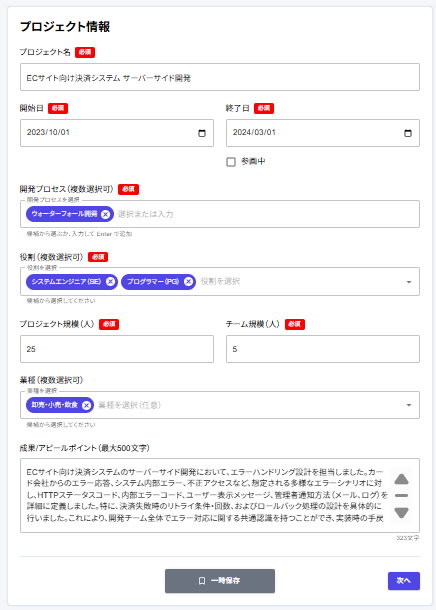Click the プロジェクト名 input field
This screenshot has height=610, width=436.
click(x=220, y=77)
